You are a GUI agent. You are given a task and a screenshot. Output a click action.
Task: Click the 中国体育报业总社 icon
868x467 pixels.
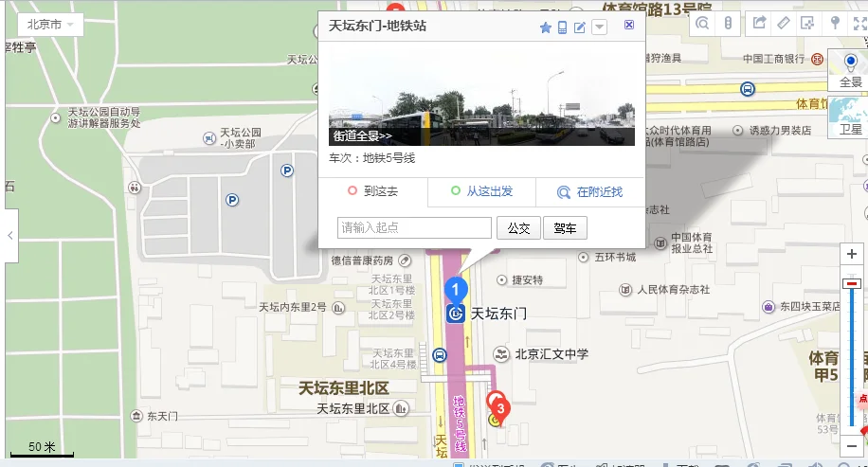click(x=660, y=242)
